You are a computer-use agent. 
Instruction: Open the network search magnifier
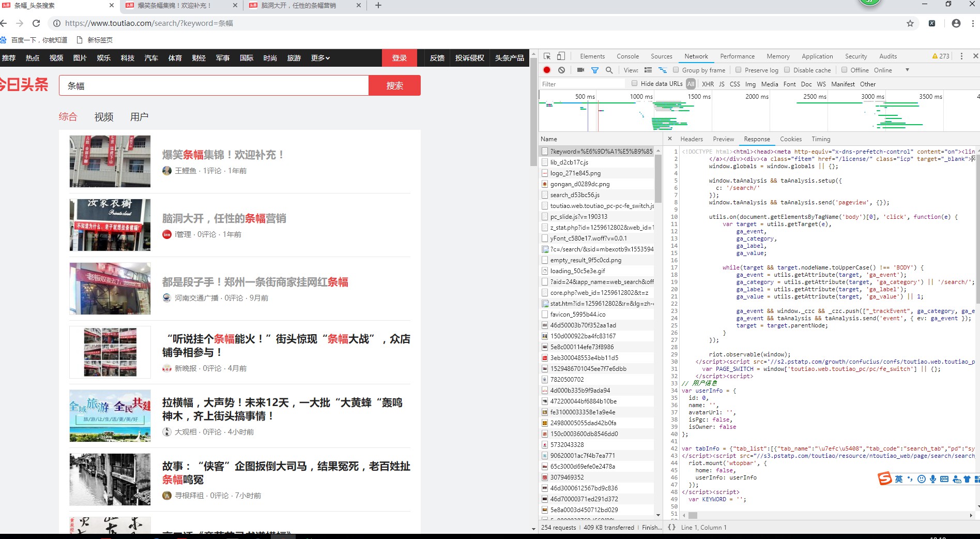609,70
